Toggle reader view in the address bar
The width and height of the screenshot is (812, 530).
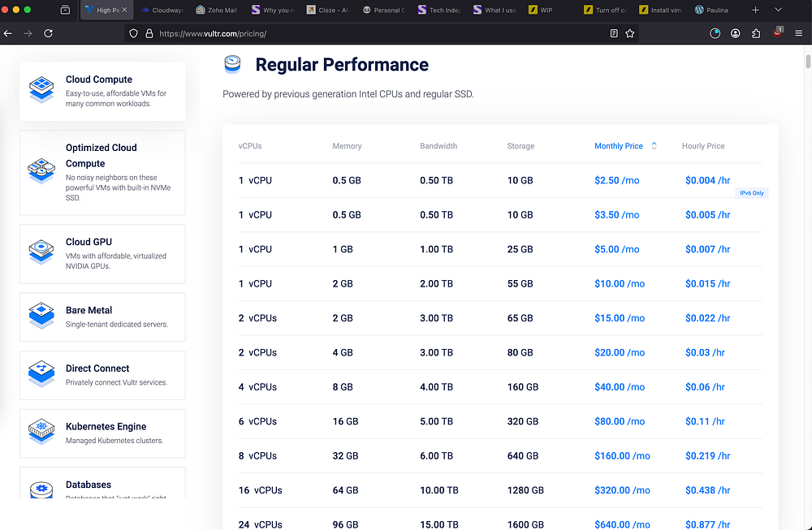[x=614, y=33]
